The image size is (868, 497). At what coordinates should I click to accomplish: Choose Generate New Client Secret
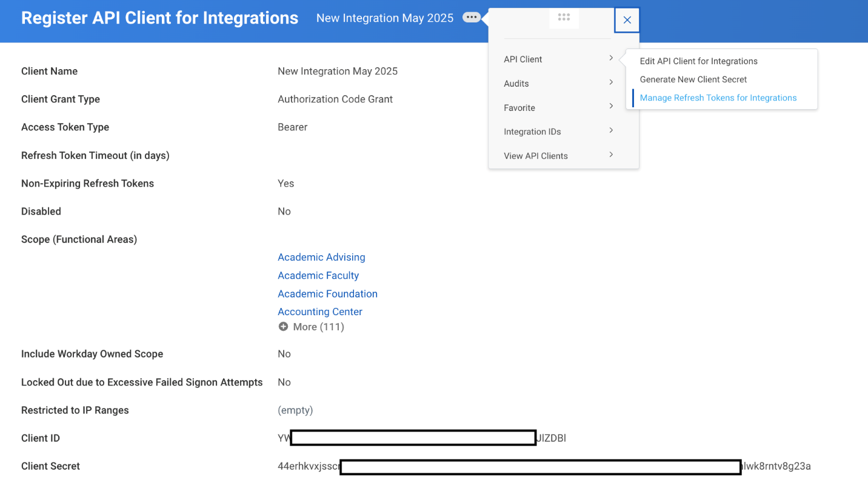click(x=693, y=79)
